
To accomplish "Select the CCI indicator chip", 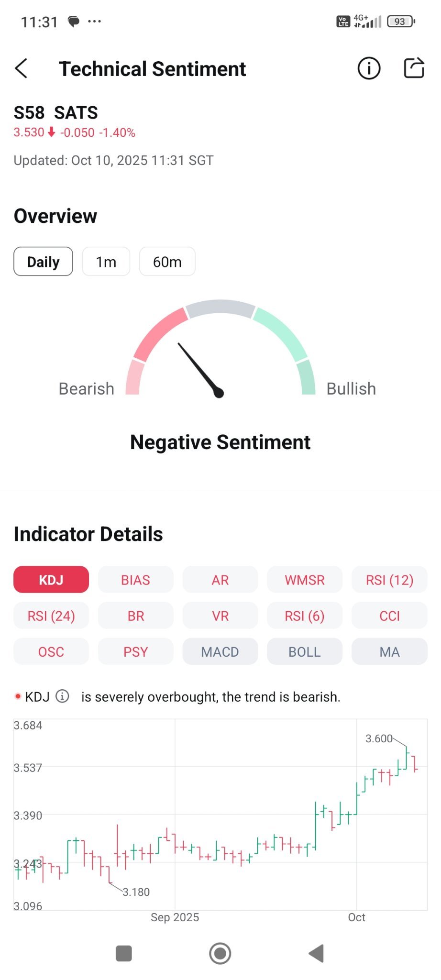I will (389, 616).
